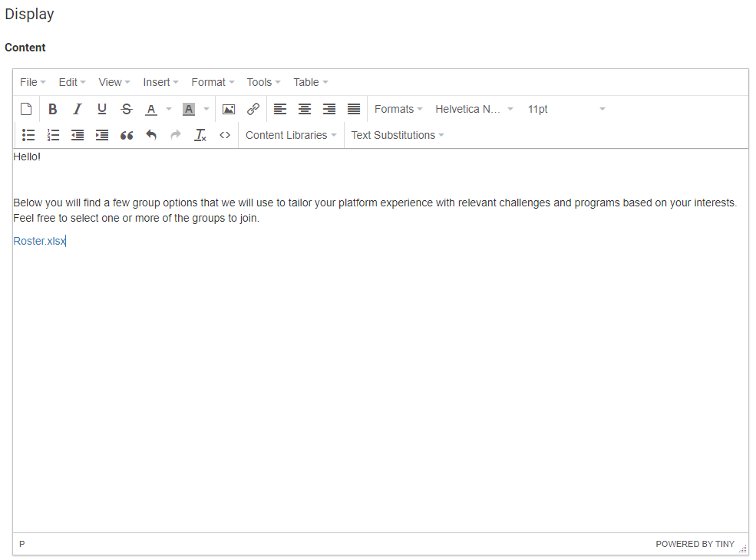
Task: Open the Formats dropdown
Action: (x=398, y=109)
